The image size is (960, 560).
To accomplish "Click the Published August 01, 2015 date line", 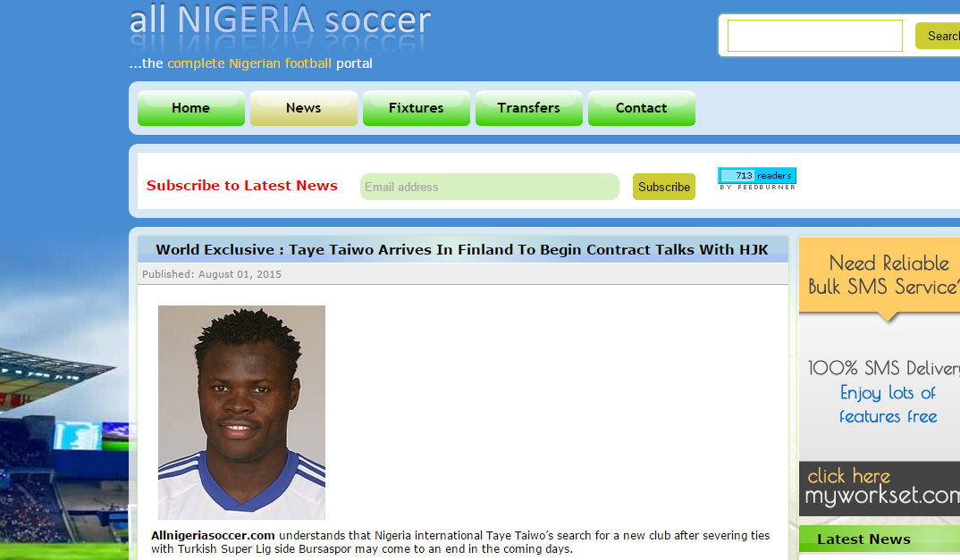I will [x=212, y=274].
